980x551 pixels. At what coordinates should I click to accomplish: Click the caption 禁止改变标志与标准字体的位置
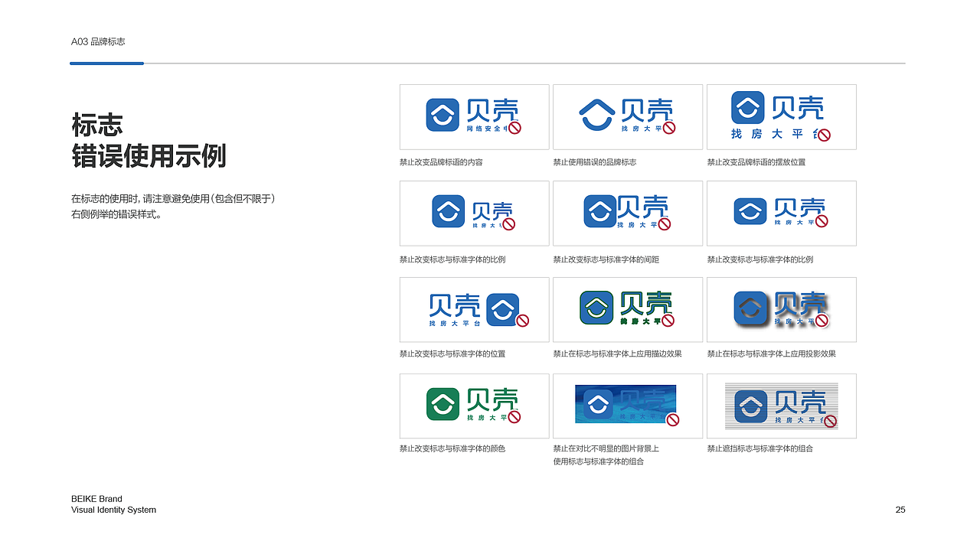452,354
